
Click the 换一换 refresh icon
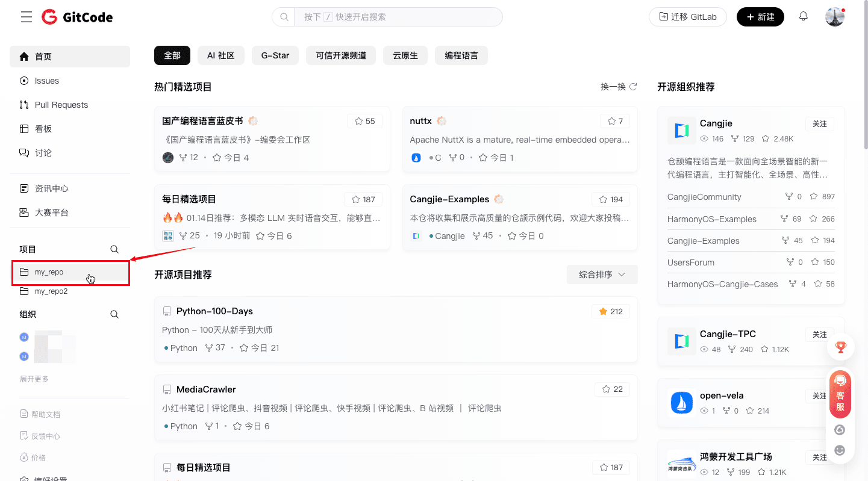633,87
